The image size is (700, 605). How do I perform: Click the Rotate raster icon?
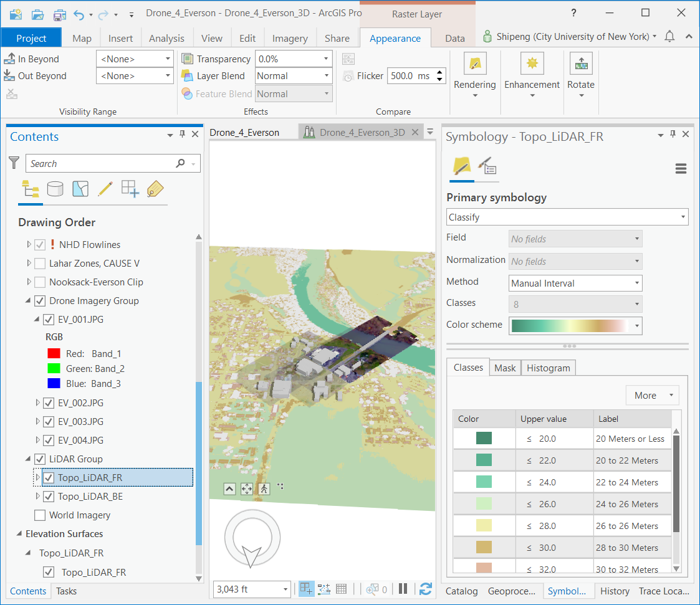click(580, 64)
